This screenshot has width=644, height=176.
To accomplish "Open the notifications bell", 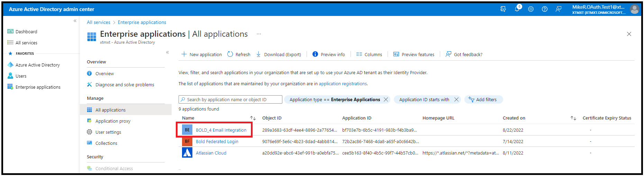I will pyautogui.click(x=517, y=9).
